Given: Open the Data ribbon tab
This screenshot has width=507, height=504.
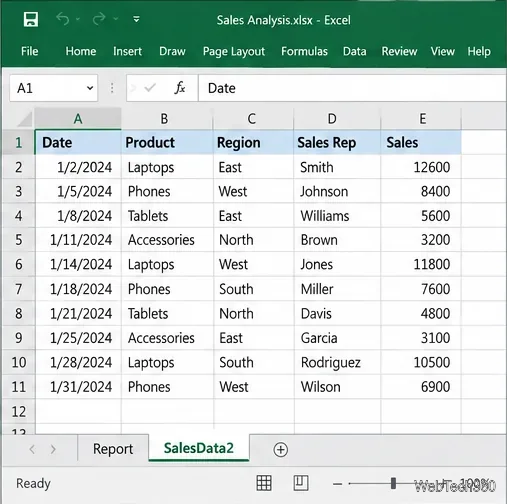Looking at the screenshot, I should [355, 51].
